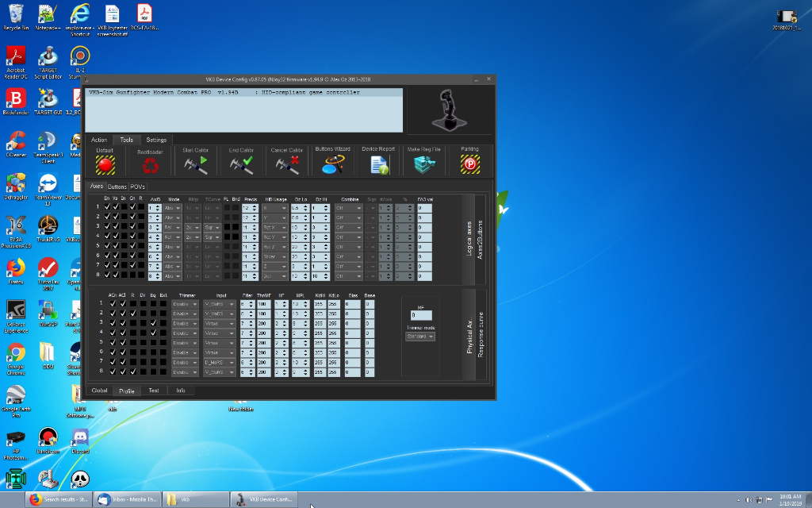
Task: Switch to the Buttons tab
Action: tap(117, 187)
